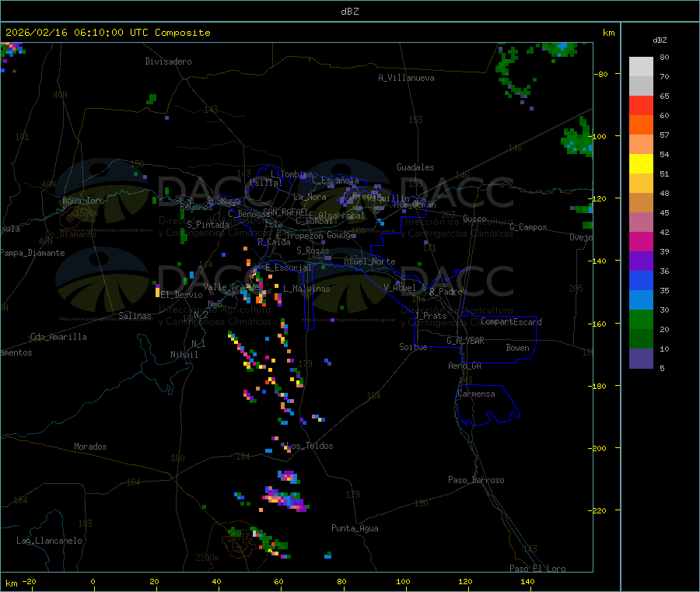Click the Divisadero map label
This screenshot has width=700, height=592.
(168, 61)
